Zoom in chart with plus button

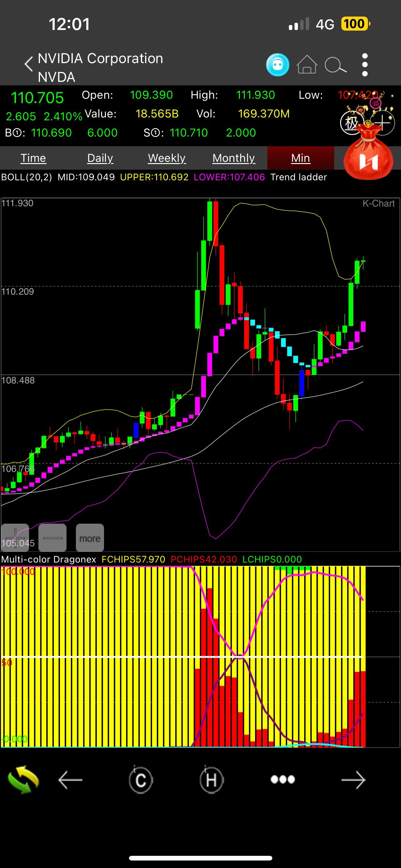point(15,537)
